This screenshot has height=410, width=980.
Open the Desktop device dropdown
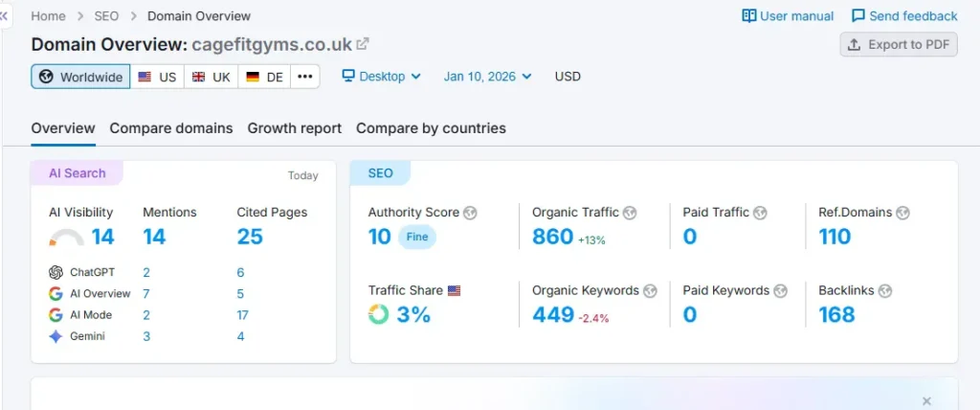click(x=381, y=77)
